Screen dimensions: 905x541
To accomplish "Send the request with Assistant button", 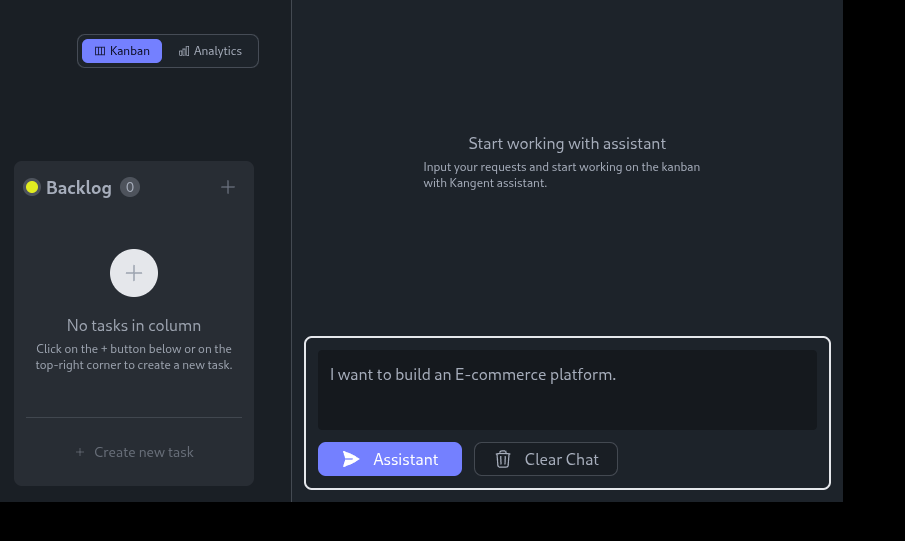I will [390, 459].
